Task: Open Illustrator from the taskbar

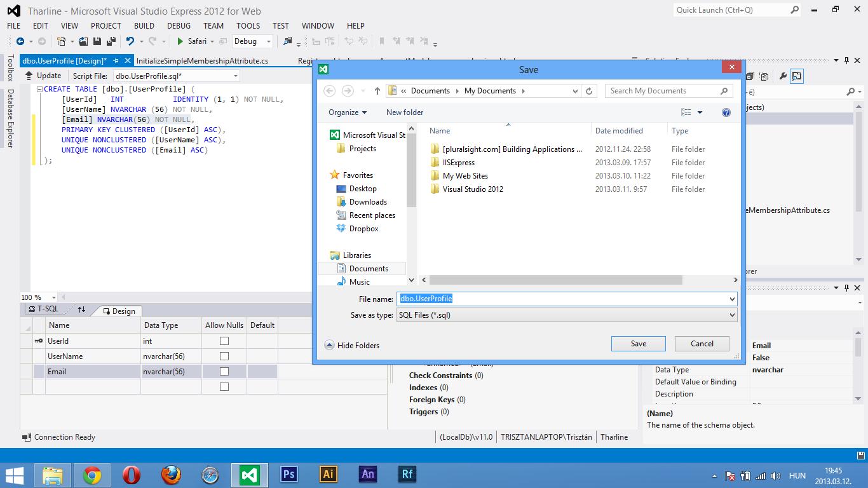Action: [x=329, y=475]
